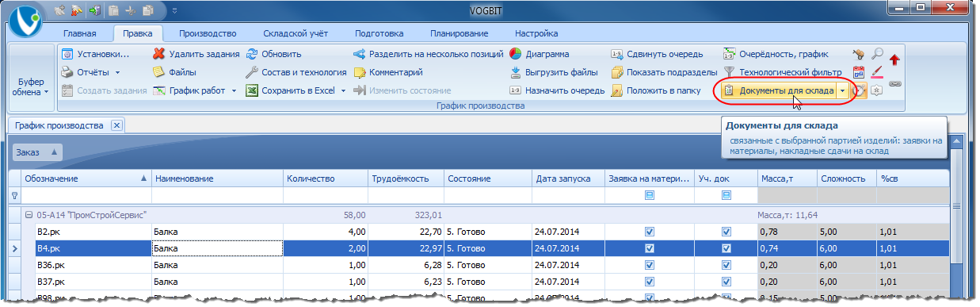Screen dimensions: 980x307
Task: Click the star badge icon in ribbon
Action: tap(877, 91)
